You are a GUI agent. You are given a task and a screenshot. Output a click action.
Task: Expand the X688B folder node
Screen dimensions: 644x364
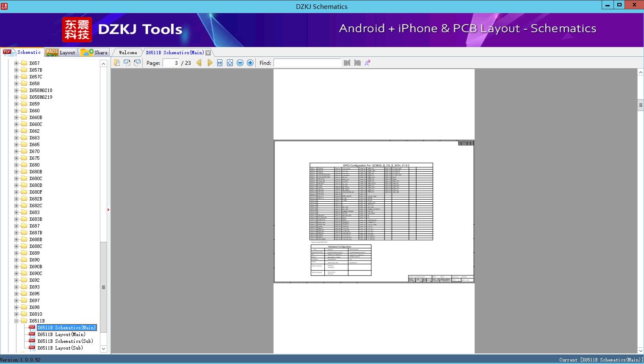pyautogui.click(x=17, y=239)
